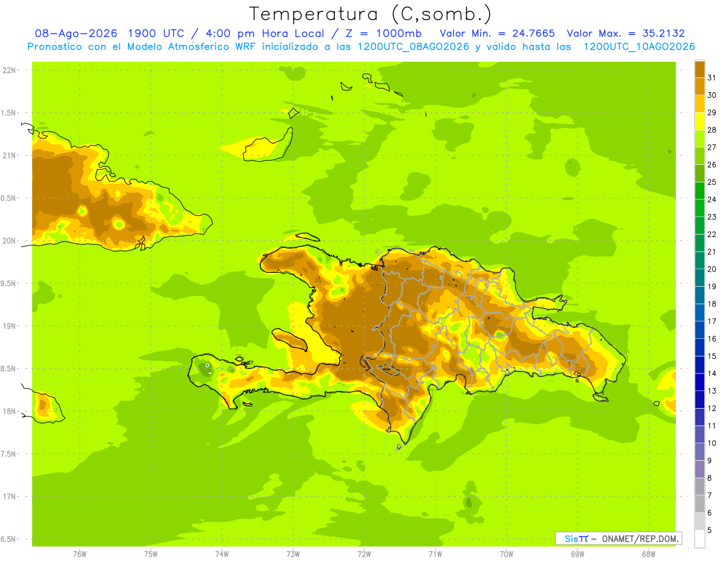Click legend value 20
Viewport: 728px width, 562px height.
point(712,269)
